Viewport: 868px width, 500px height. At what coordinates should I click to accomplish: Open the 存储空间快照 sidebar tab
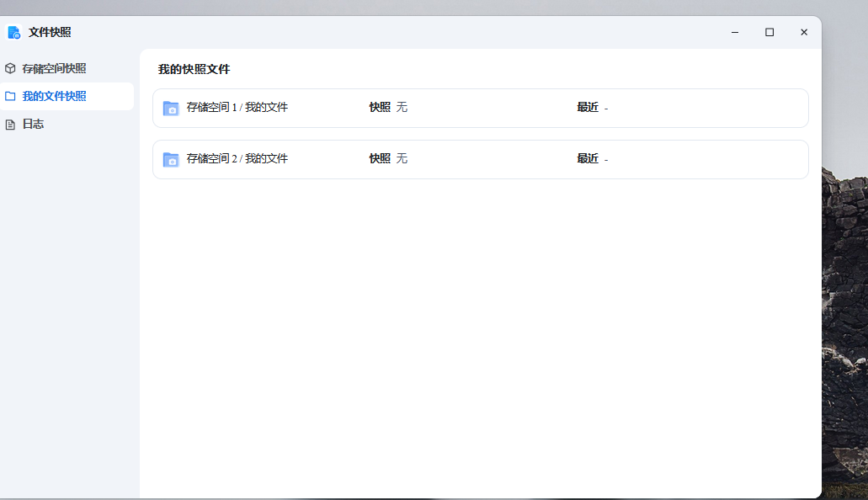(67, 68)
